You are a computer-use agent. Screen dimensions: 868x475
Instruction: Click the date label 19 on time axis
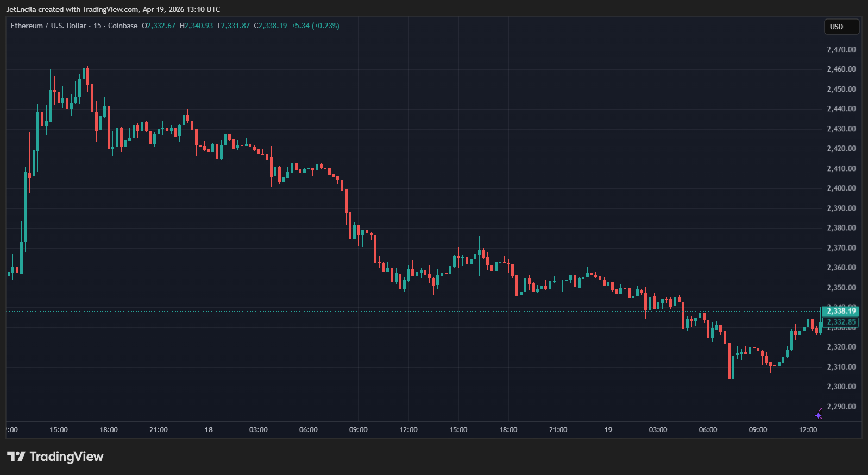tap(608, 429)
